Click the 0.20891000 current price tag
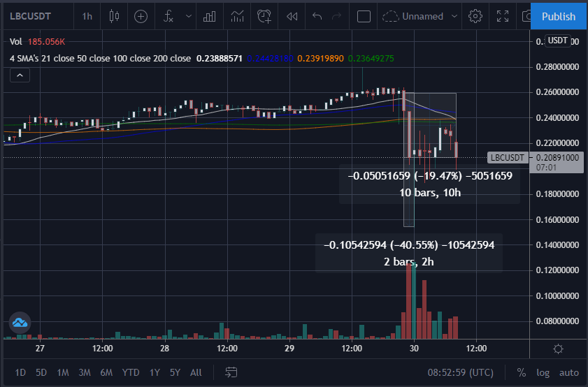 coord(557,162)
